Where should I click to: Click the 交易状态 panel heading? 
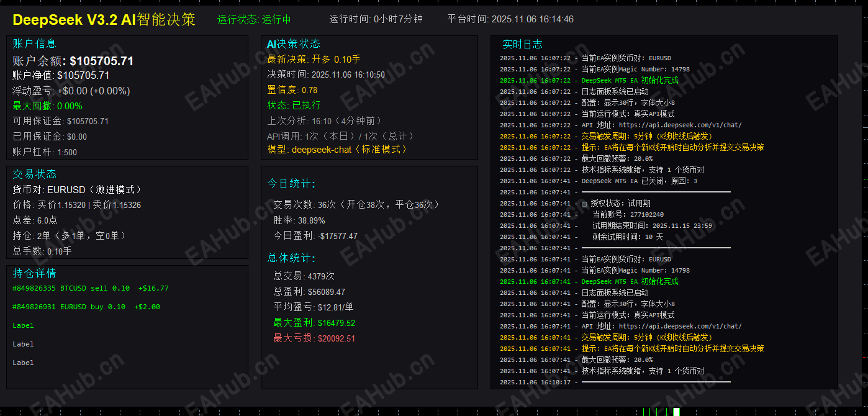pos(35,174)
